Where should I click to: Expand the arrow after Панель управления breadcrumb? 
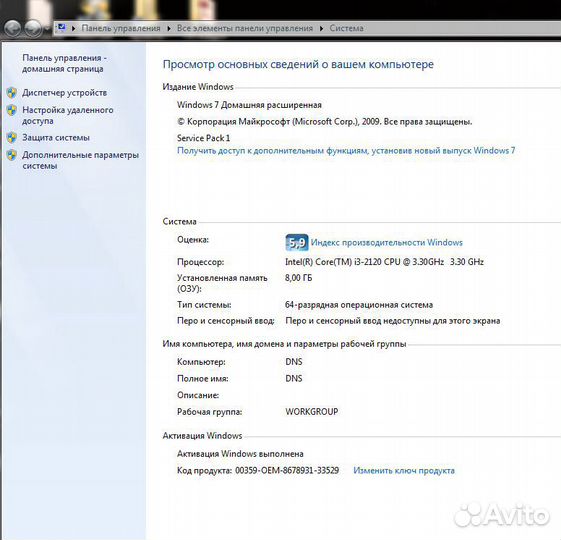pos(169,28)
